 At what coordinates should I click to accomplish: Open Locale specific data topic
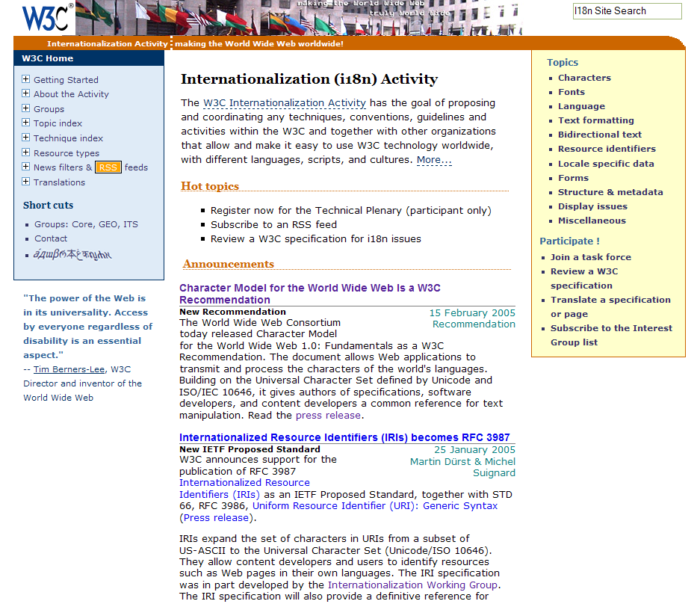point(606,164)
